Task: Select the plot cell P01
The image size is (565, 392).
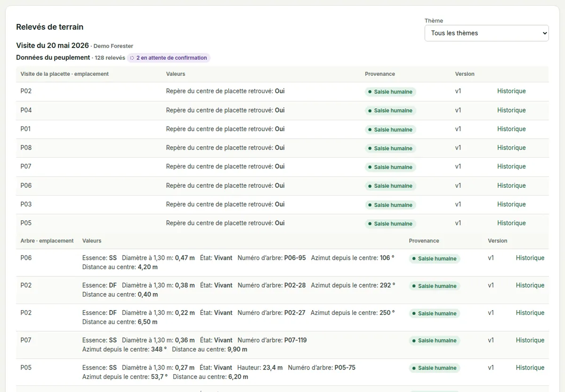Action: click(26, 129)
